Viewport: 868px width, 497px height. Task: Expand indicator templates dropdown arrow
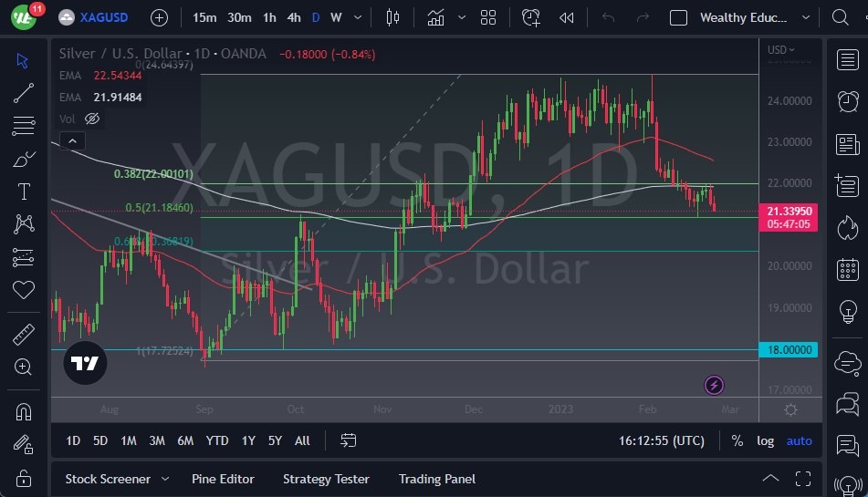pyautogui.click(x=462, y=17)
